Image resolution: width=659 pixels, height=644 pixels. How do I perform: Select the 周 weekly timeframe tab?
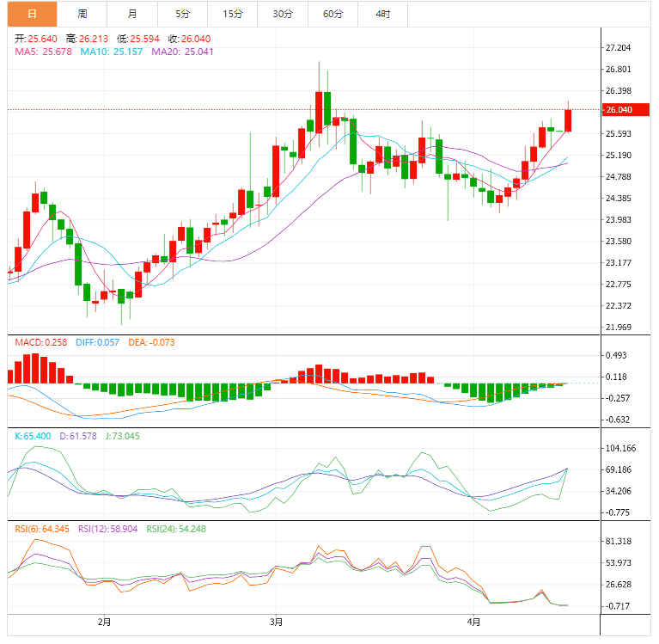82,14
